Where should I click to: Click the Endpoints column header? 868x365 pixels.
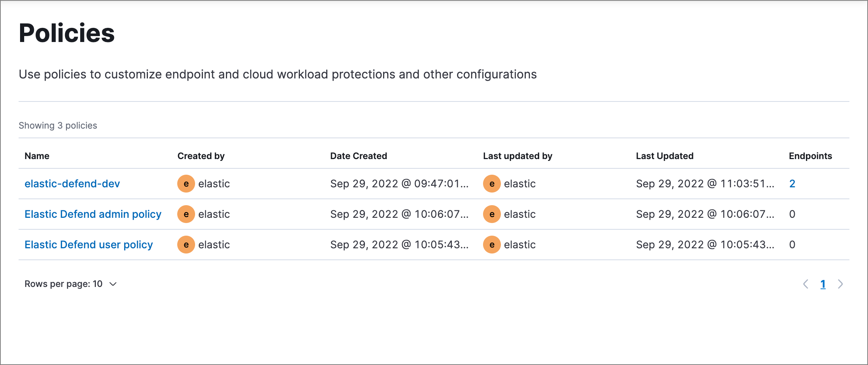pos(810,156)
